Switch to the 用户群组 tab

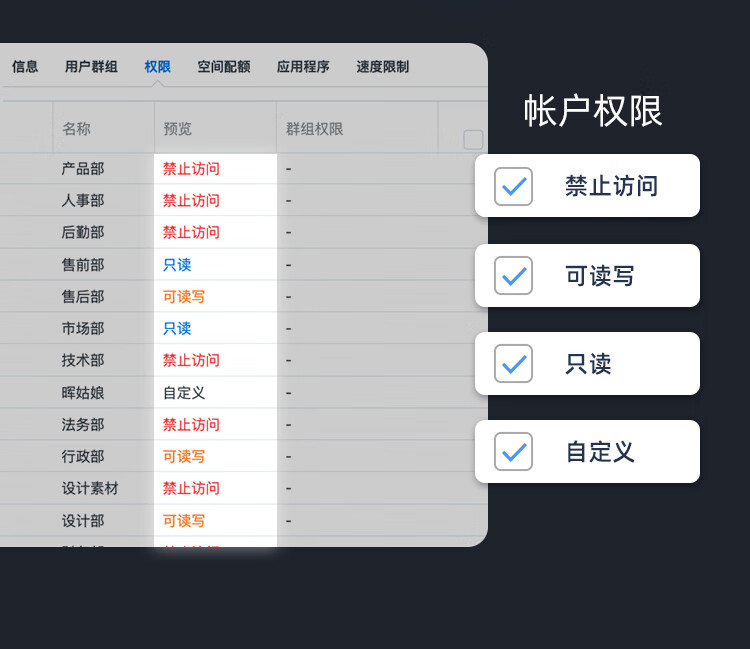91,67
